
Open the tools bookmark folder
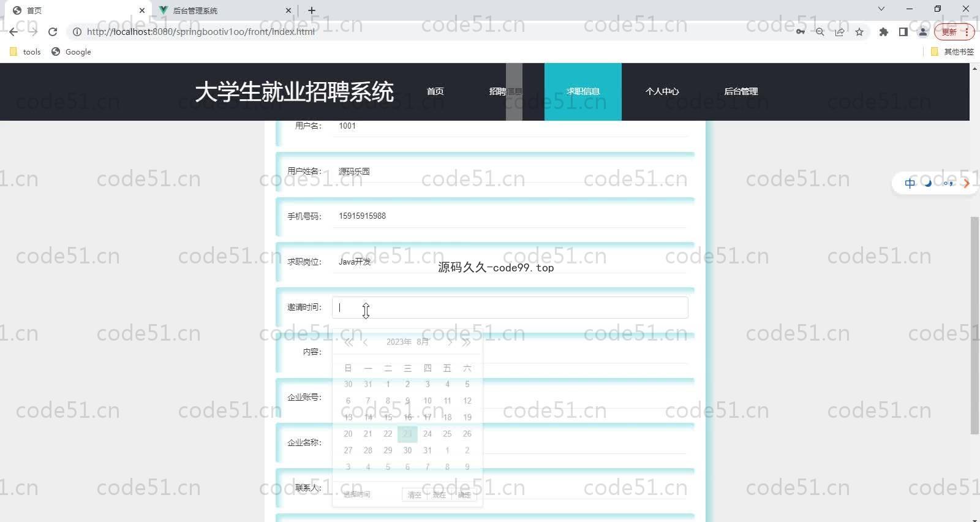tap(25, 52)
